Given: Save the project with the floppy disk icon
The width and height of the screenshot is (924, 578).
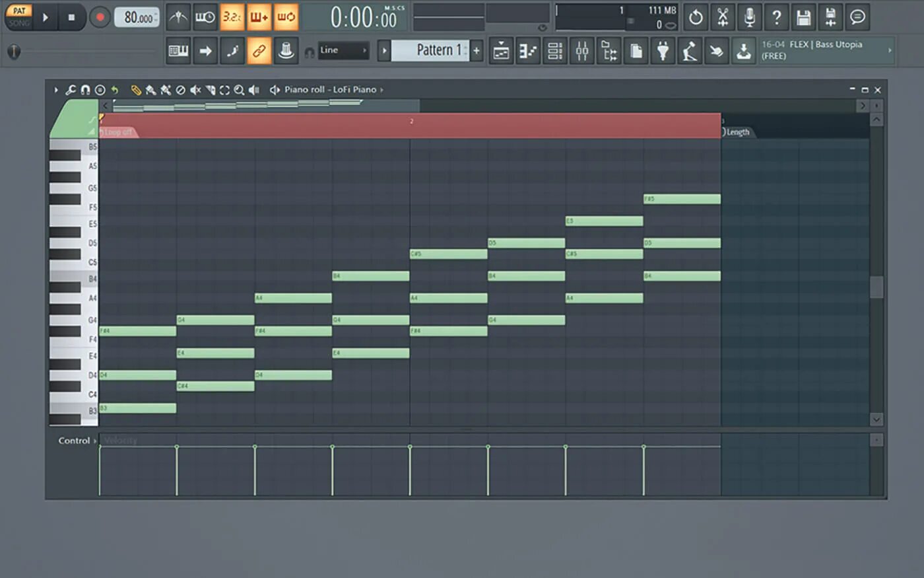Looking at the screenshot, I should tap(803, 17).
